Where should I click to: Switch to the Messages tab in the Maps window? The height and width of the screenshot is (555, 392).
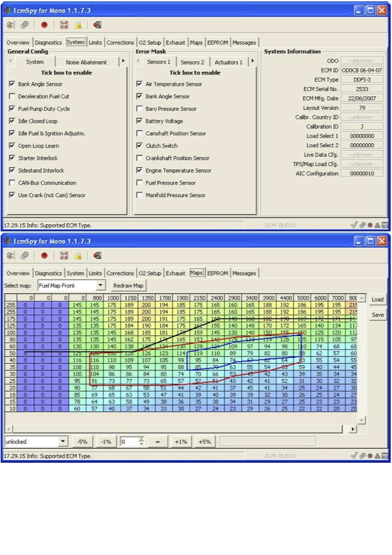click(x=244, y=274)
